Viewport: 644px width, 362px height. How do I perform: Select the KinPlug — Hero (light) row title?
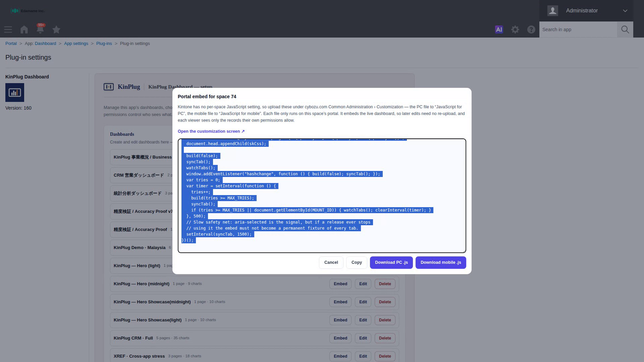(x=137, y=266)
